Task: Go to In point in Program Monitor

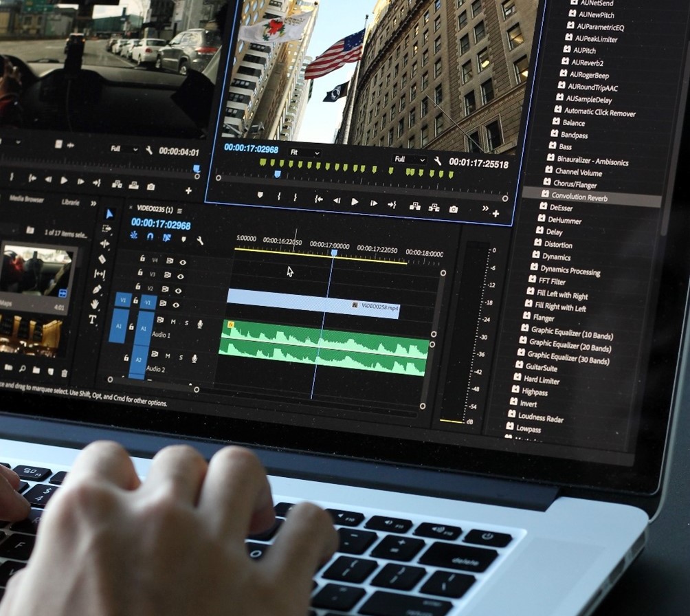Action: point(319,199)
